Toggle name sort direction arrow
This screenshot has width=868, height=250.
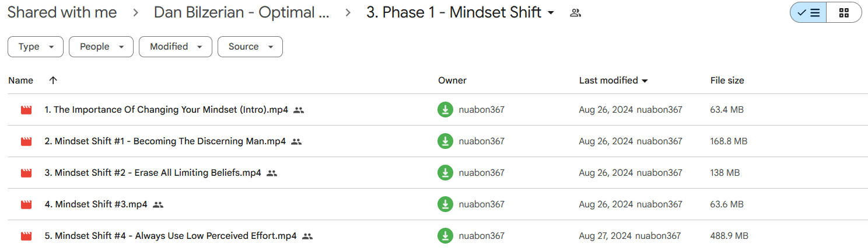point(53,81)
